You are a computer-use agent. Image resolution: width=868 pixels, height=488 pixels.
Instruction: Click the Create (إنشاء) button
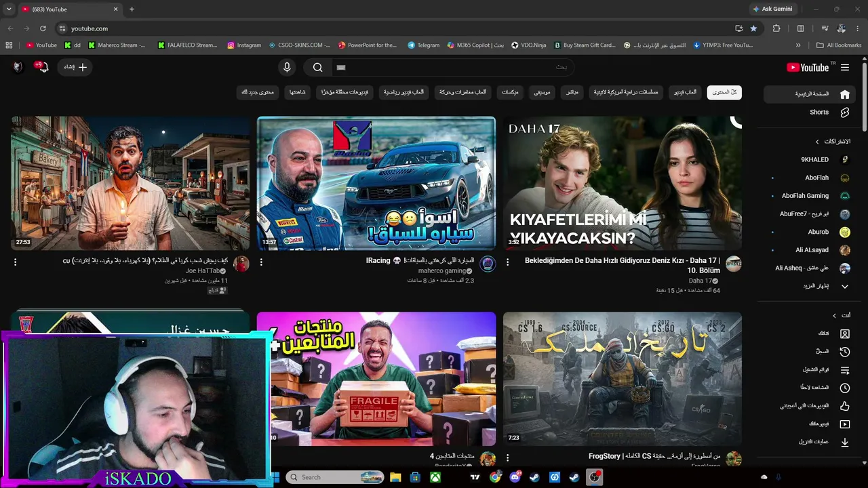75,67
